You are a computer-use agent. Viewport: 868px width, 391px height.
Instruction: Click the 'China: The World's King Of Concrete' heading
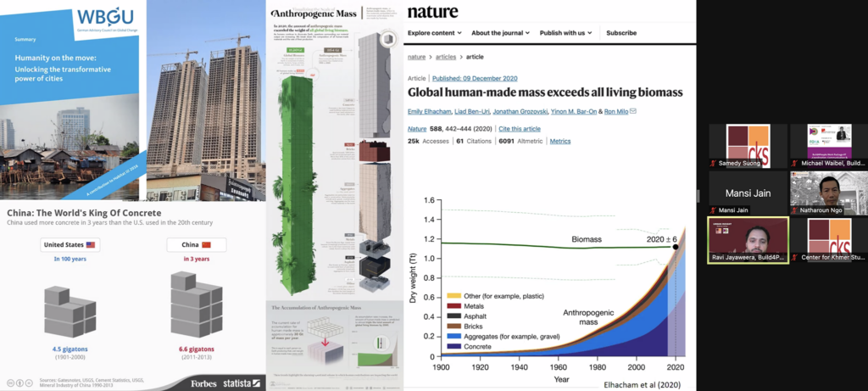point(84,213)
